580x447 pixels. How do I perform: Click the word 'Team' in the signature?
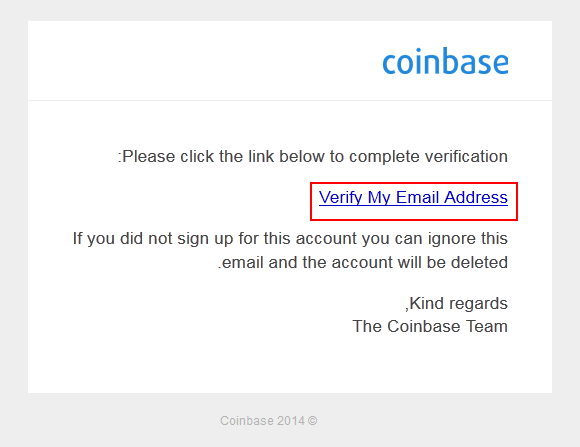point(487,326)
